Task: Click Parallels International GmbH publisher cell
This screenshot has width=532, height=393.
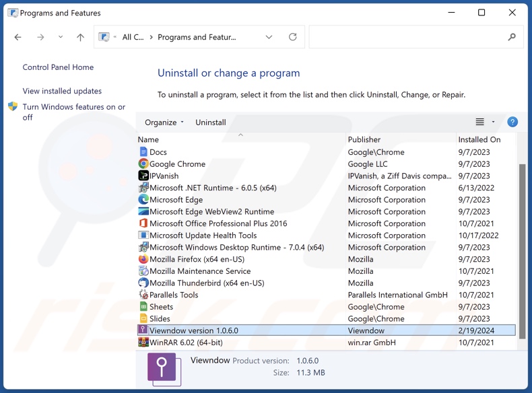Action: 397,295
